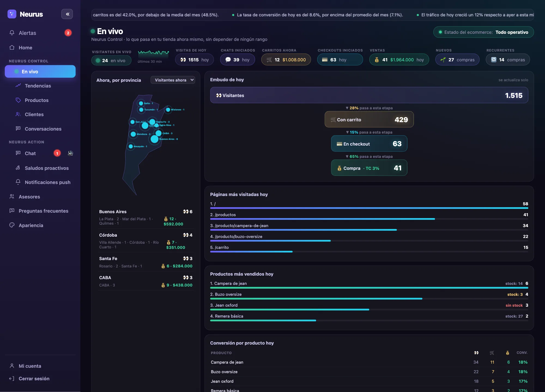Click the Home house icon

(12, 47)
